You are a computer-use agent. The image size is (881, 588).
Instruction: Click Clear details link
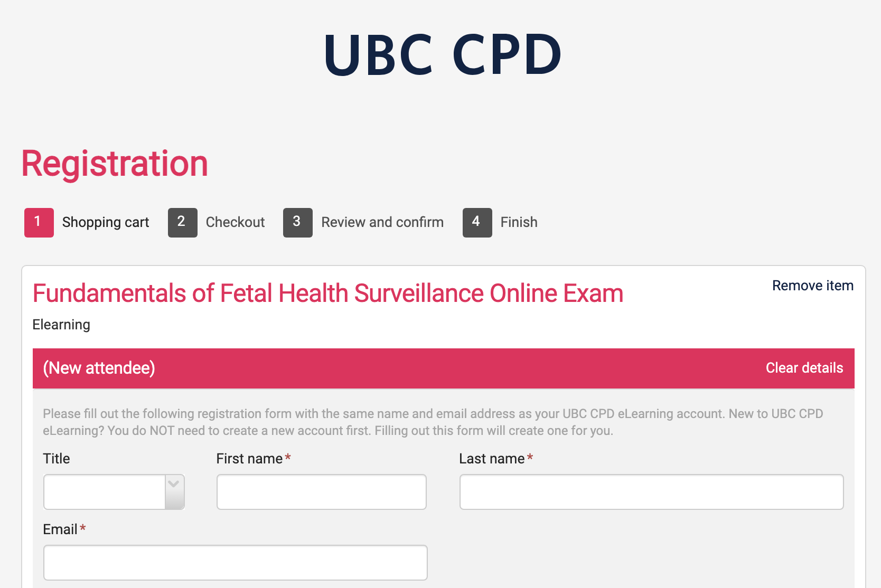point(804,368)
